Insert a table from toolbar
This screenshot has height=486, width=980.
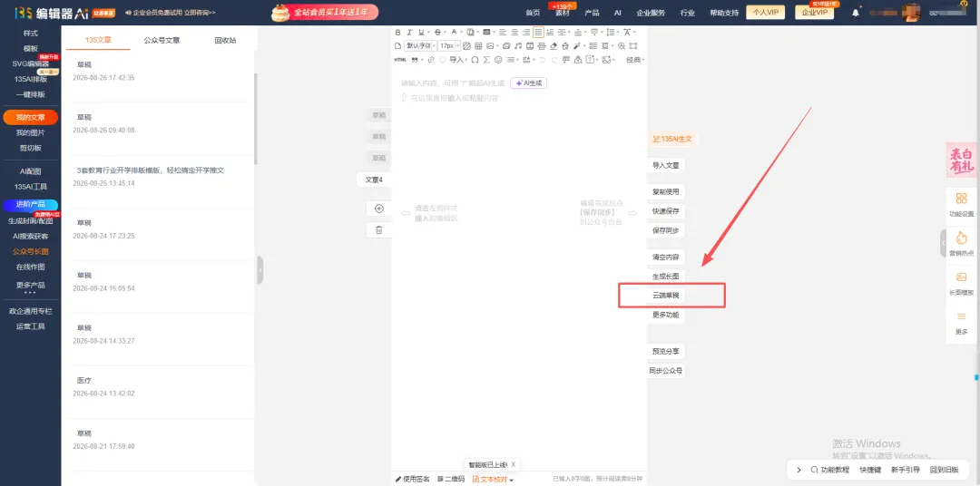point(478,45)
